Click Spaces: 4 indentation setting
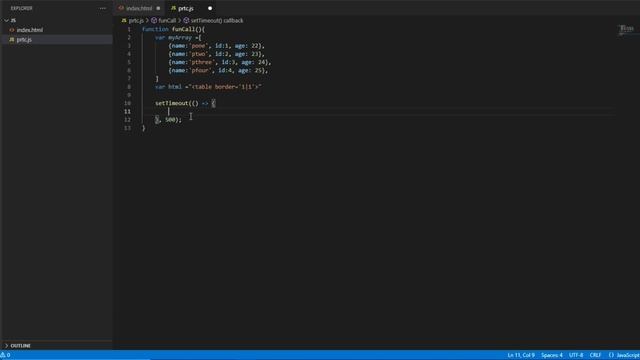Image resolution: width=640 pixels, height=360 pixels. point(551,355)
